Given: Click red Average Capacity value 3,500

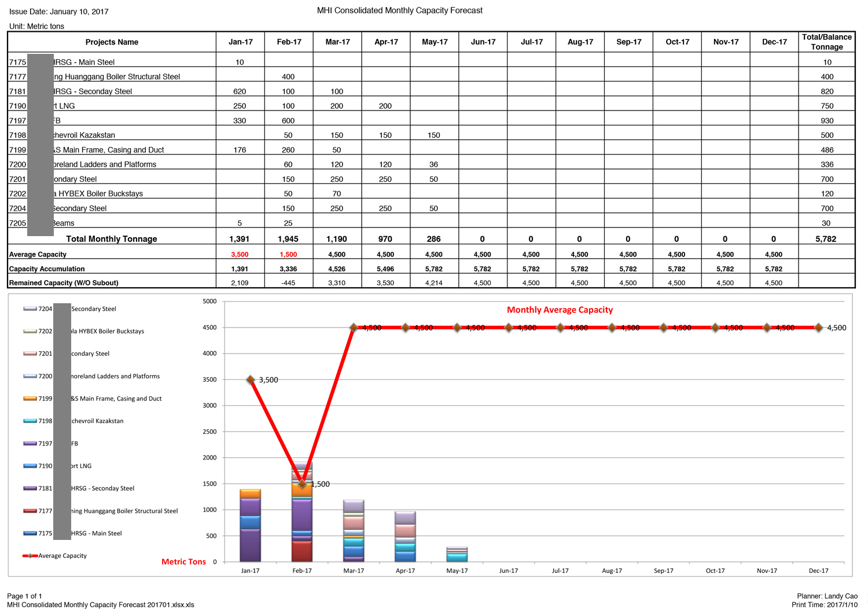Looking at the screenshot, I should (x=240, y=255).
